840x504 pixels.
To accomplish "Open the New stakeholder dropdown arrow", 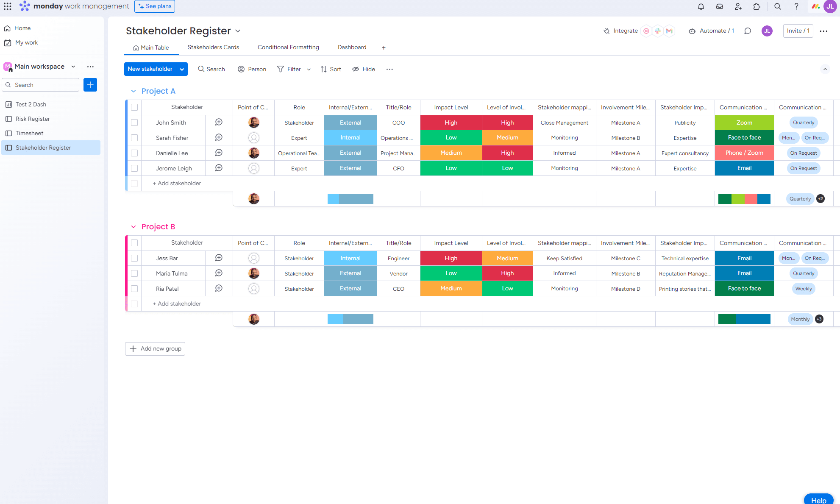I will coord(182,69).
